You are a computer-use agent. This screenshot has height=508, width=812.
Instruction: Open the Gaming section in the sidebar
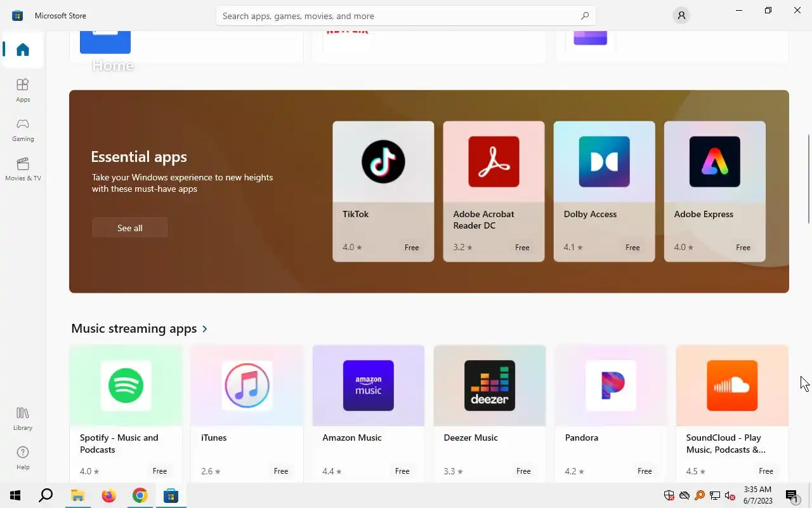[23, 130]
